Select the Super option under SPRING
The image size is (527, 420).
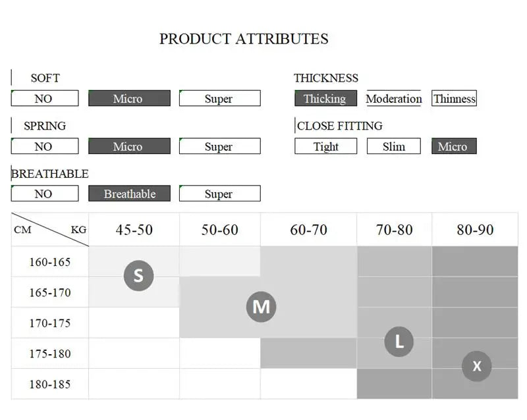point(220,146)
